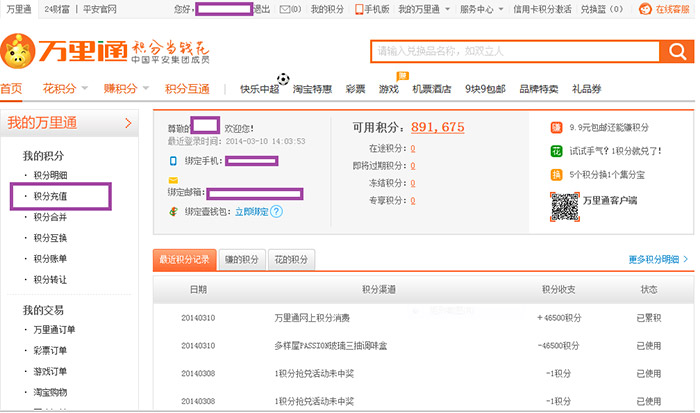Screen dimensions: 700x413
Task: Expand the 我的万里通 top menu dropdown
Action: 447,9
